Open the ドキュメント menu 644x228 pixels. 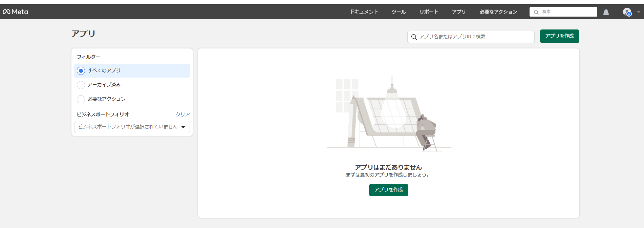tap(364, 12)
